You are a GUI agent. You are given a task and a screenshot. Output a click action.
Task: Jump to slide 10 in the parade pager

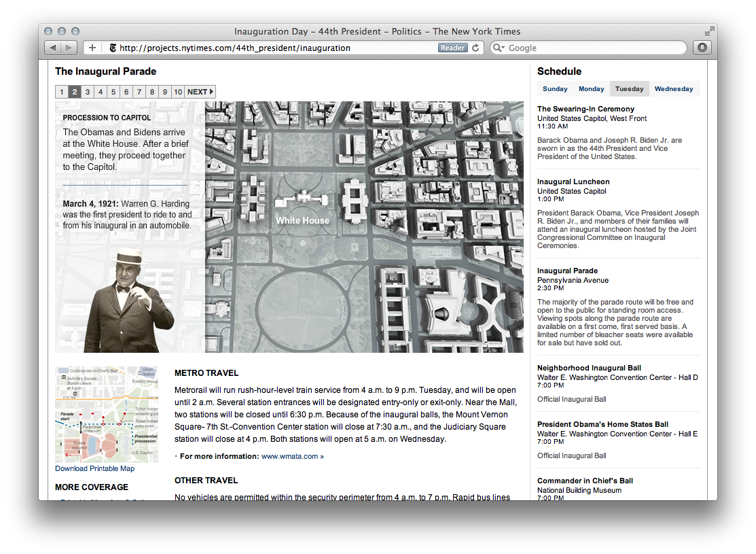(x=178, y=92)
